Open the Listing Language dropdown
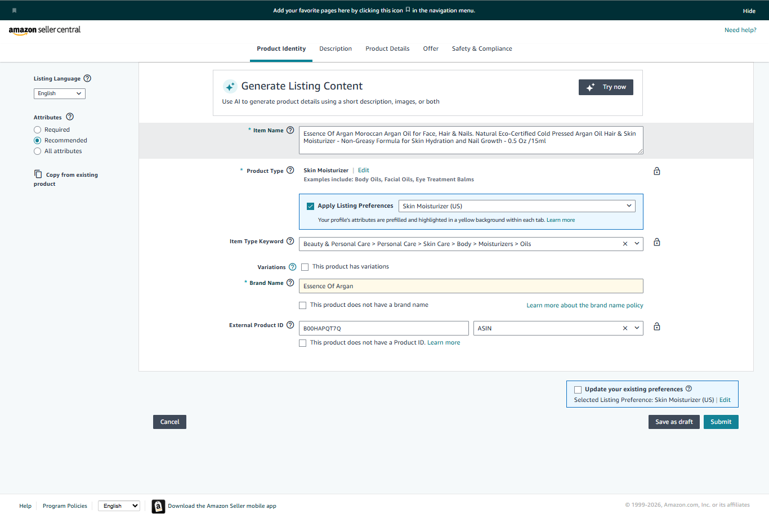The width and height of the screenshot is (769, 532). tap(60, 93)
